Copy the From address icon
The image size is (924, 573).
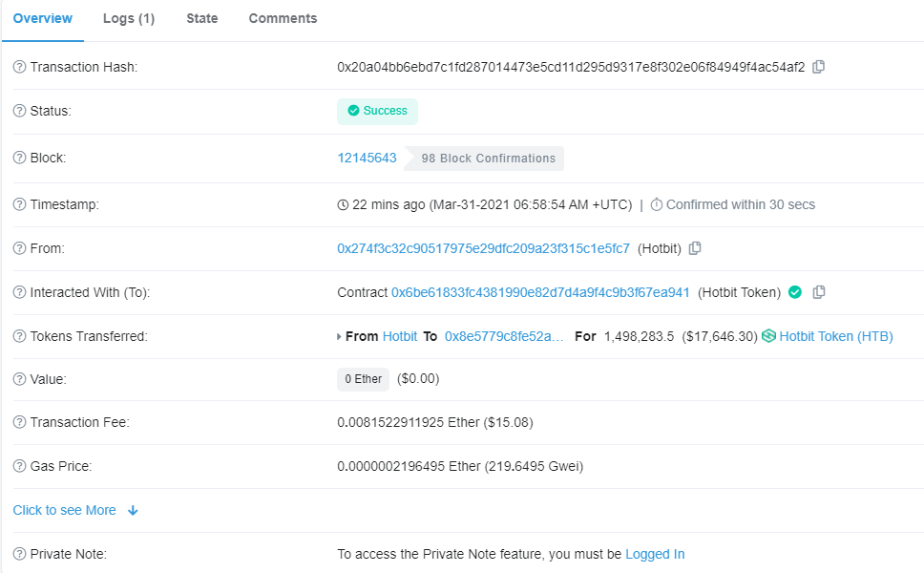coord(695,248)
